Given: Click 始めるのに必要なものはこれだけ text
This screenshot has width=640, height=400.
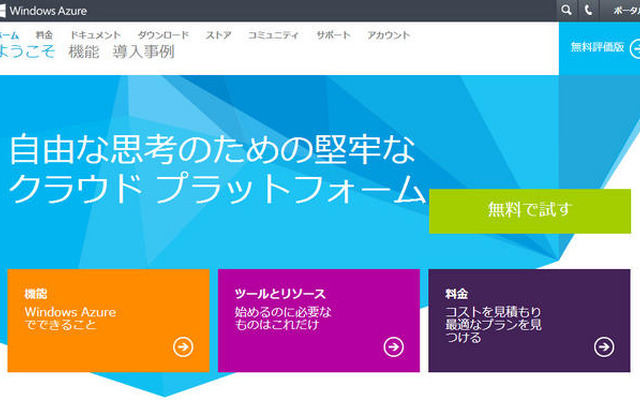Looking at the screenshot, I should (x=283, y=318).
